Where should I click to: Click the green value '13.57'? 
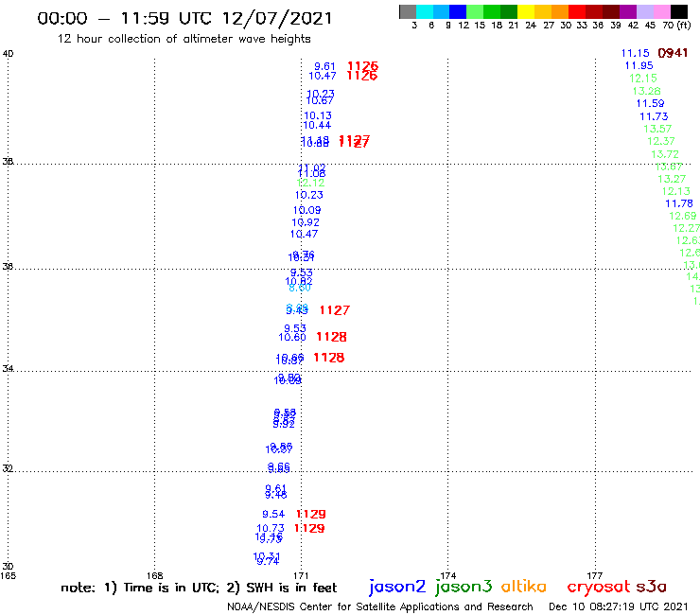point(657,129)
